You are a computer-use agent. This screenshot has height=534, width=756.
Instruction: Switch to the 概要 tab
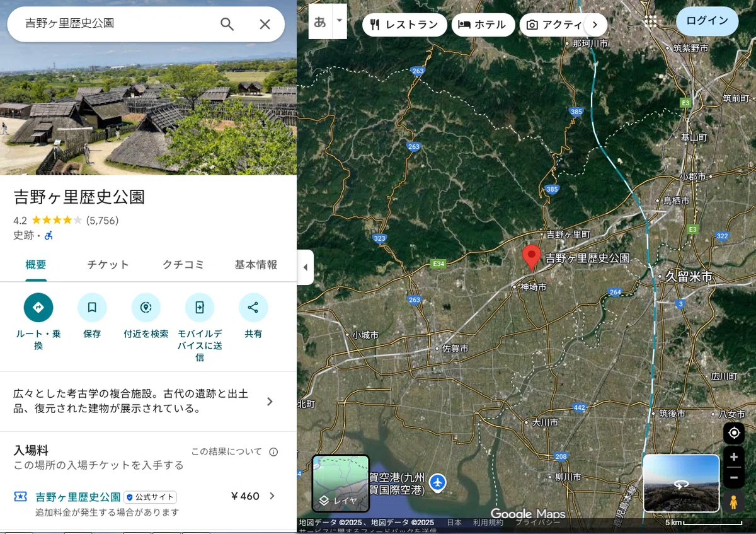point(36,265)
